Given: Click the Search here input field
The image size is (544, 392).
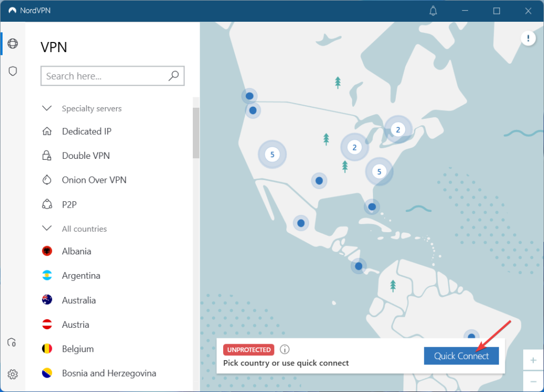Looking at the screenshot, I should (x=105, y=76).
